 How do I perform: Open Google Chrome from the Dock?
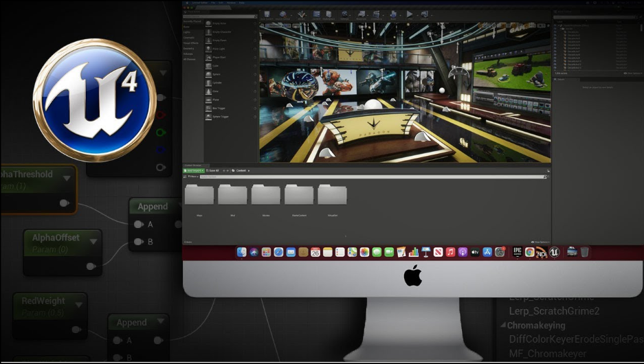pos(529,252)
